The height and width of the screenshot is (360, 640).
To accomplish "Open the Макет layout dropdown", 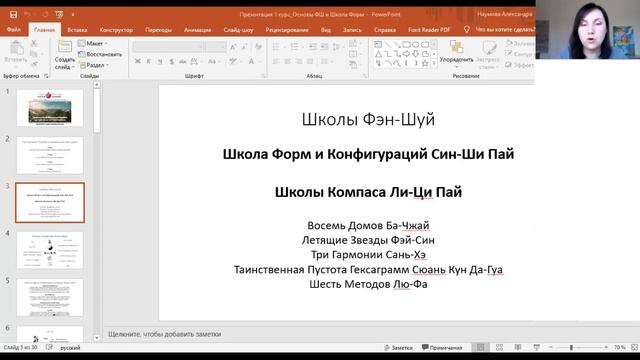I will click(93, 43).
